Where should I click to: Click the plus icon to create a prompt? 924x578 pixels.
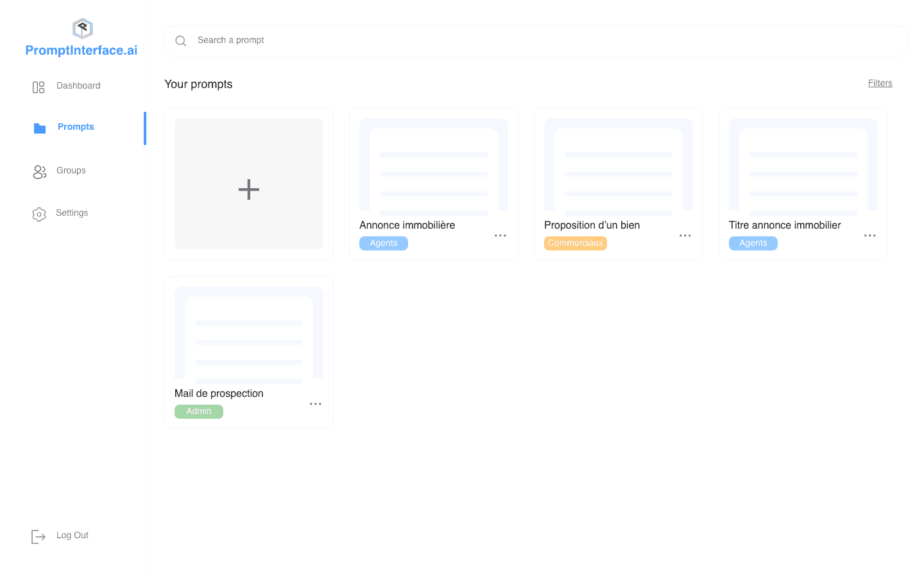pos(248,189)
